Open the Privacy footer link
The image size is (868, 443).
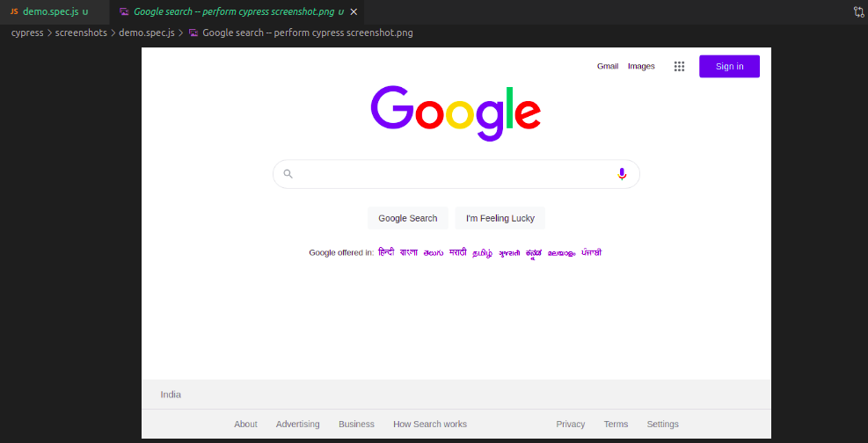[x=570, y=425]
